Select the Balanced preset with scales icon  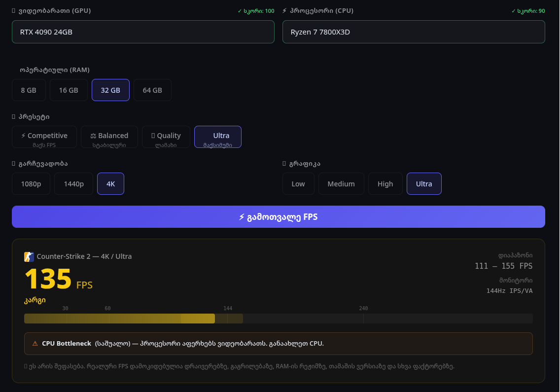tap(109, 137)
